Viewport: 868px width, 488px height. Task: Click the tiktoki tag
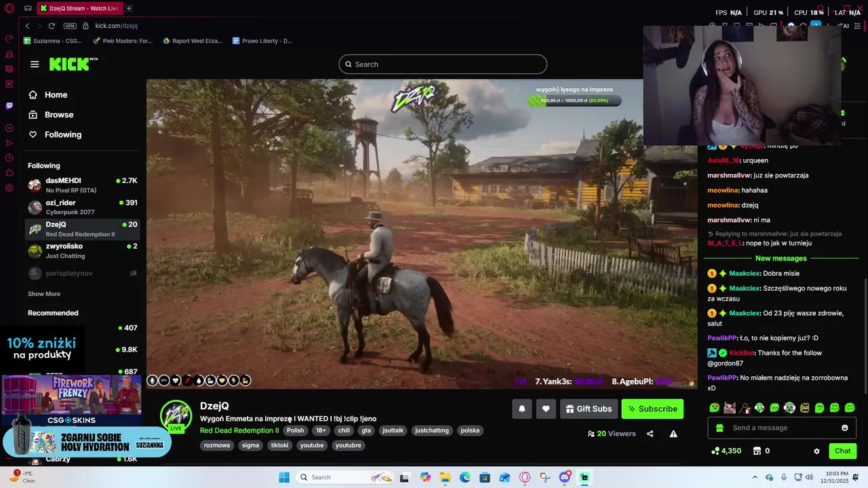279,445
